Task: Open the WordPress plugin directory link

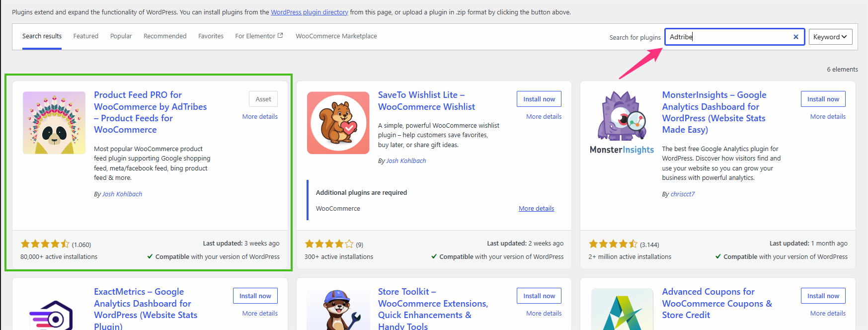Action: click(310, 12)
